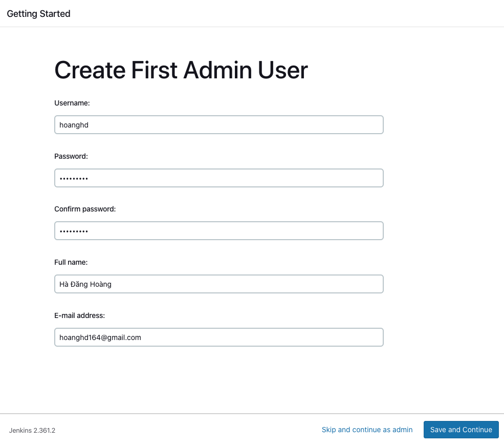Follow Skip and continue as admin link
The width and height of the screenshot is (504, 445).
pyautogui.click(x=367, y=430)
